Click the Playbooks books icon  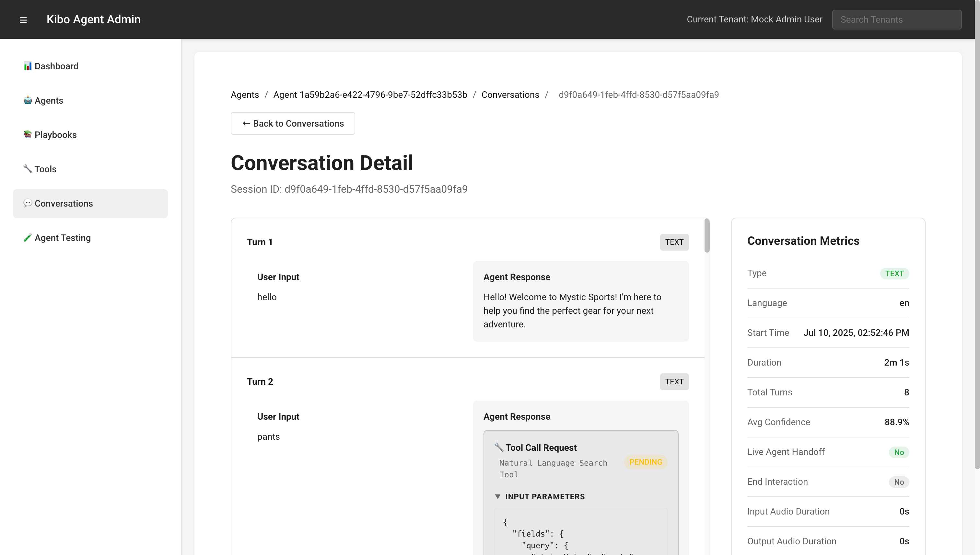click(x=28, y=135)
